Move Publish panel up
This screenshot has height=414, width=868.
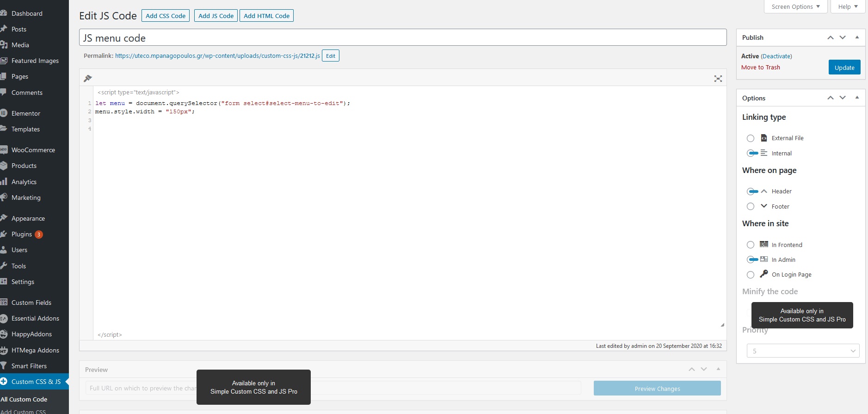(x=831, y=37)
